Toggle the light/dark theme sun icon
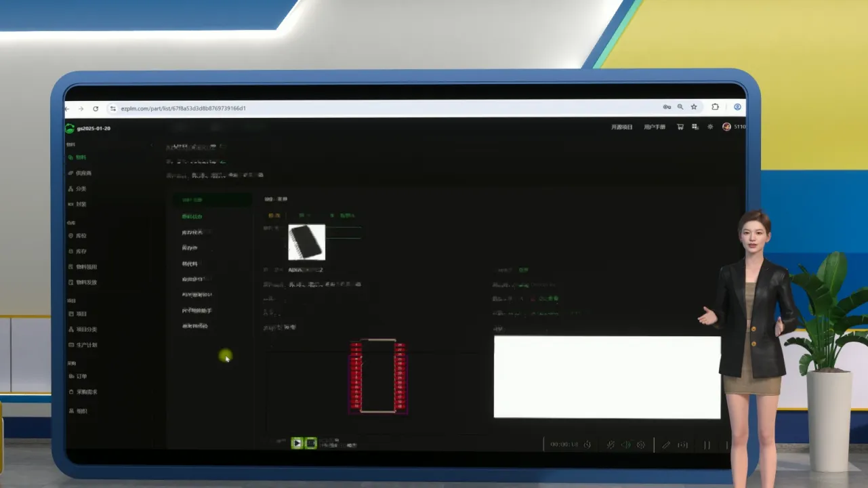This screenshot has height=488, width=868. pyautogui.click(x=710, y=127)
